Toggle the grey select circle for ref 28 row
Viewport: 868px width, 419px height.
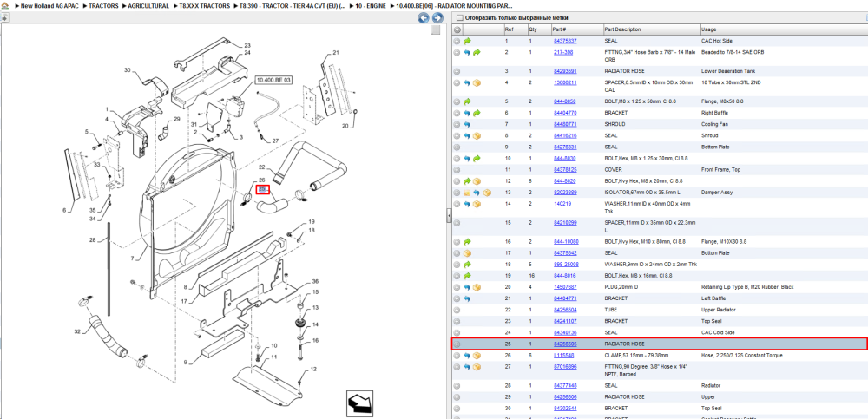(457, 385)
